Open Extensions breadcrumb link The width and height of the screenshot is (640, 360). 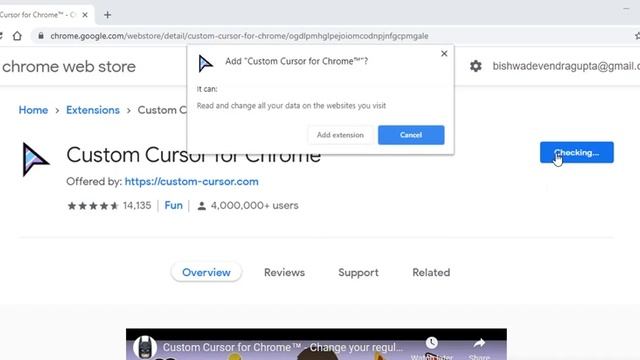(93, 110)
